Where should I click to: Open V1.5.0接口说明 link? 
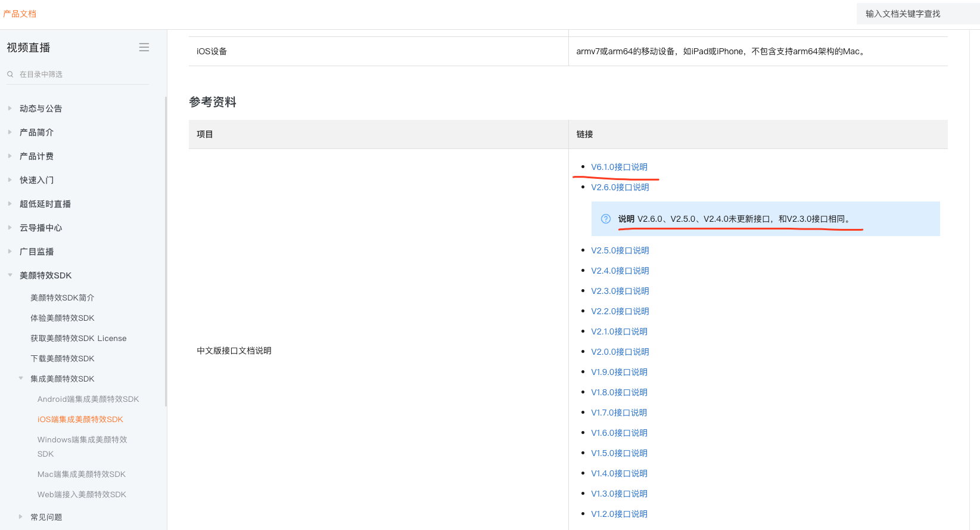(619, 453)
